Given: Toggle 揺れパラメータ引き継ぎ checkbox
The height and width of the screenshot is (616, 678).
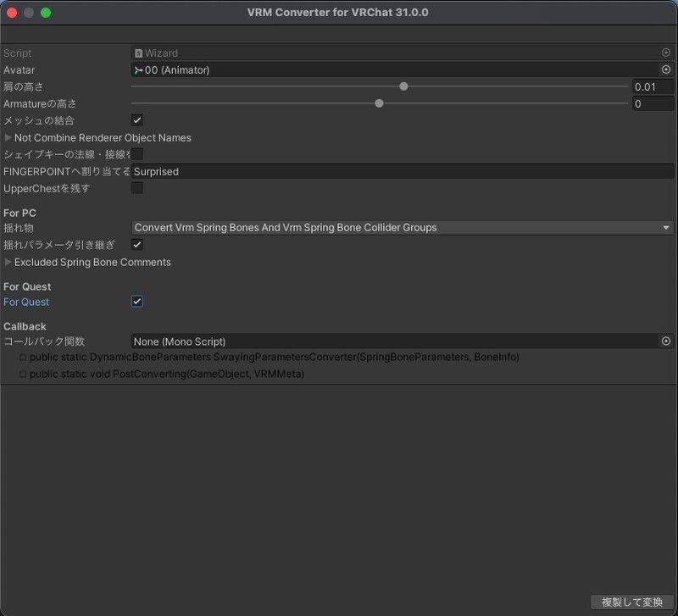Looking at the screenshot, I should tap(137, 245).
